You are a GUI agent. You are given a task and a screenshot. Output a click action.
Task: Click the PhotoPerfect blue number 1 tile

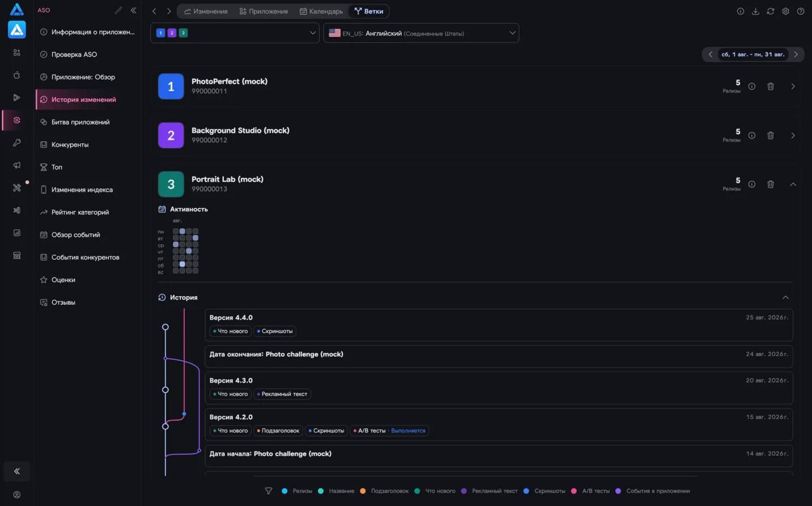(171, 86)
